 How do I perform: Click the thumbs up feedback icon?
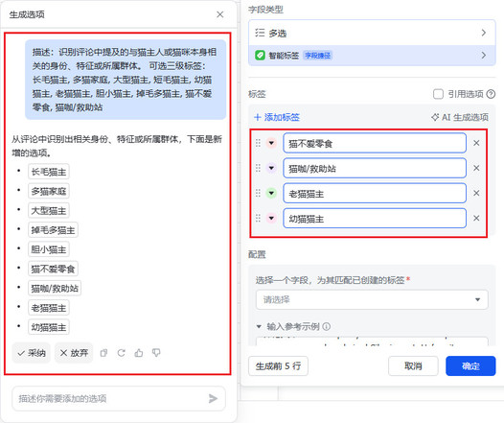pos(139,353)
